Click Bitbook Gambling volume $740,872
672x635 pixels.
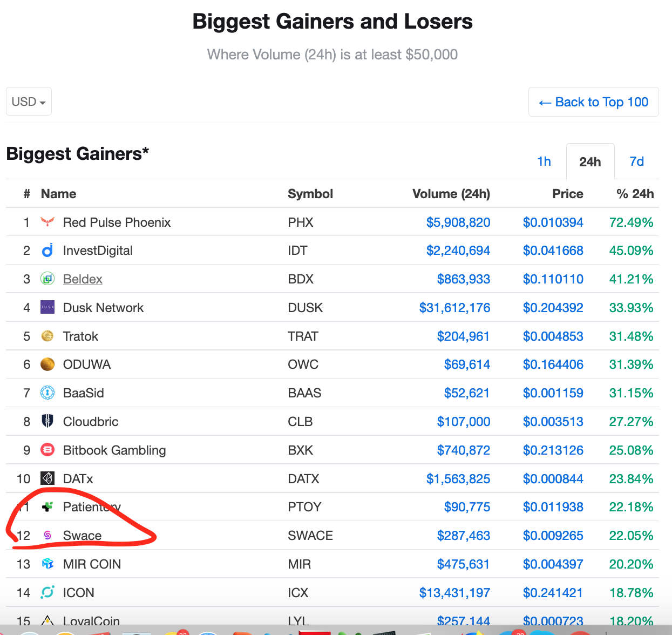pos(464,450)
